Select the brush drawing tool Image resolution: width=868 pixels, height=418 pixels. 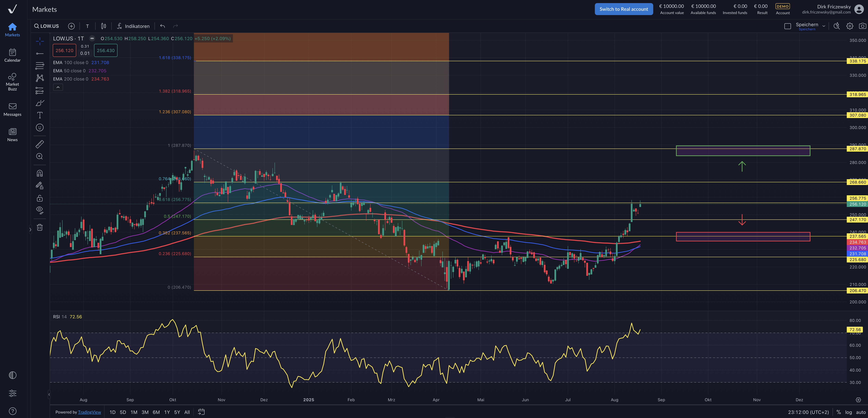pyautogui.click(x=40, y=103)
